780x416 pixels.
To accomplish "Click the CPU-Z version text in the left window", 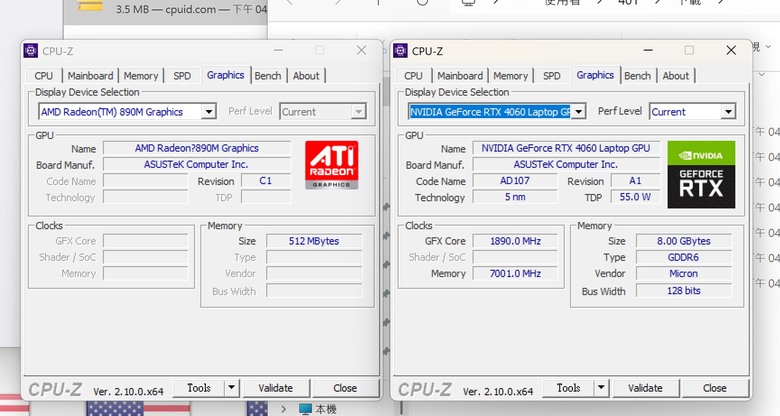I will [x=128, y=392].
